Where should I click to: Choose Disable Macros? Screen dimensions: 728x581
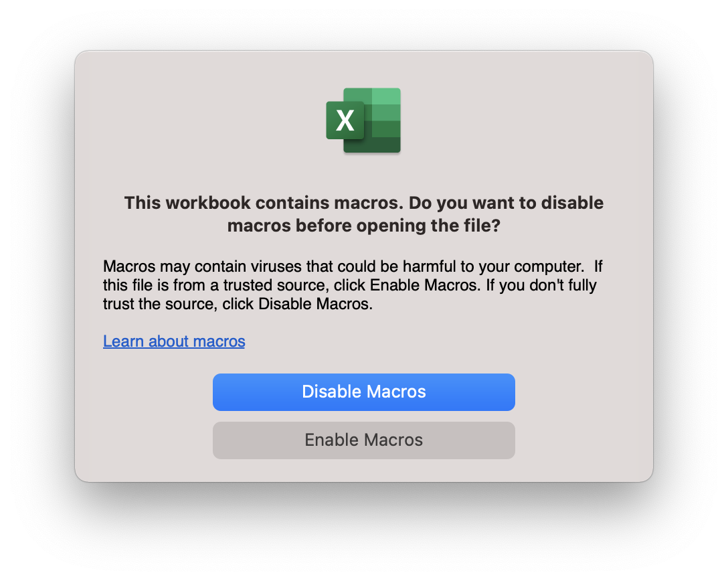pyautogui.click(x=364, y=392)
